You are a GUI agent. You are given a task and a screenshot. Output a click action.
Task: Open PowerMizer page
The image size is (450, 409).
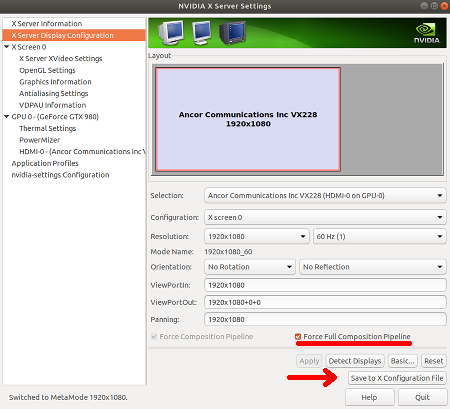tap(40, 140)
